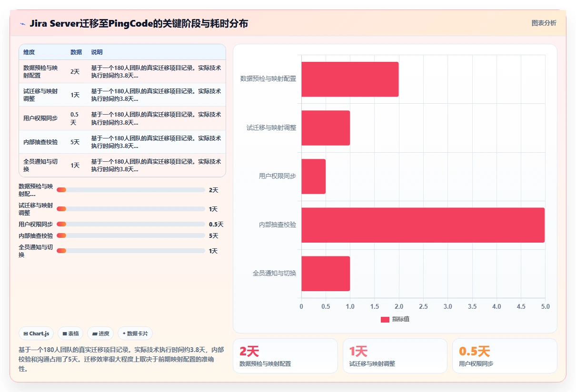This screenshot has height=392, width=576.
Task: Click the 5天 cell in the table
Action: [75, 142]
